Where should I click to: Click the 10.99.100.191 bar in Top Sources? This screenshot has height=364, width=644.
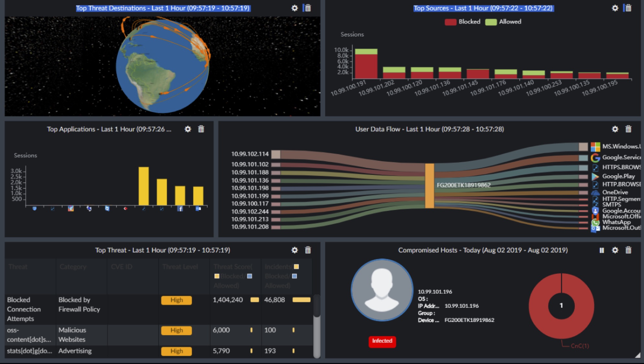point(366,65)
